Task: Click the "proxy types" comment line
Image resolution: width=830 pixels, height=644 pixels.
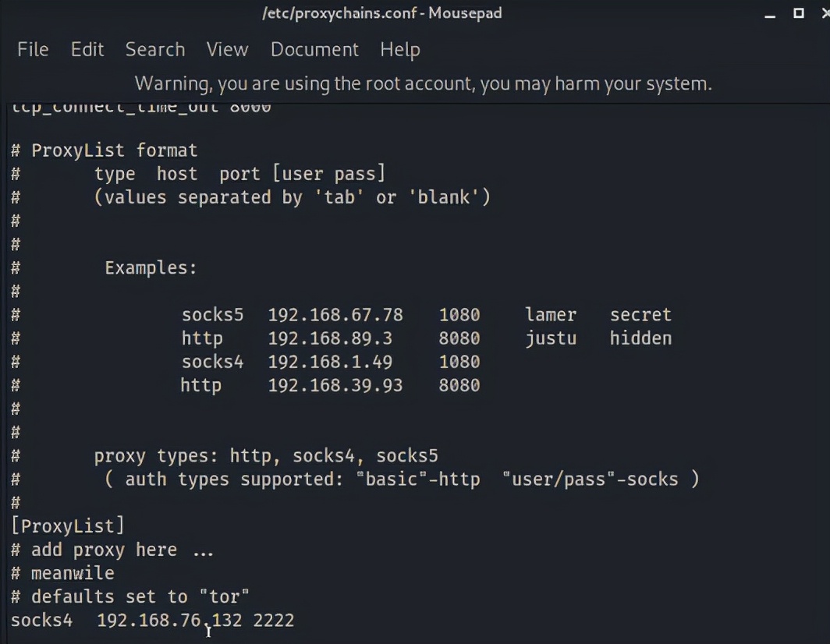Action: tap(266, 456)
